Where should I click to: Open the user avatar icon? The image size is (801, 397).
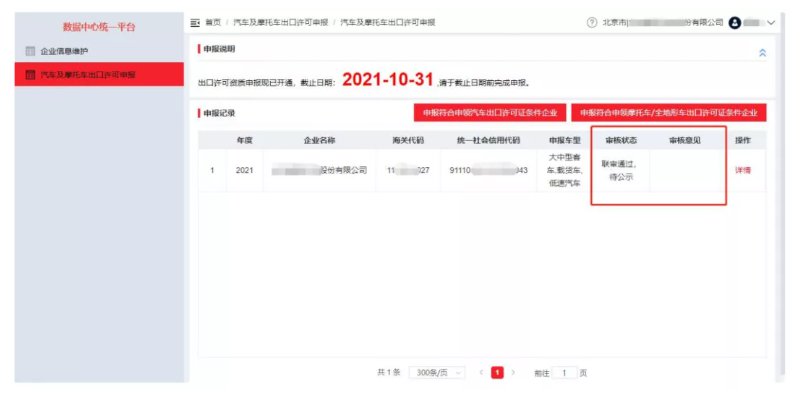[735, 23]
